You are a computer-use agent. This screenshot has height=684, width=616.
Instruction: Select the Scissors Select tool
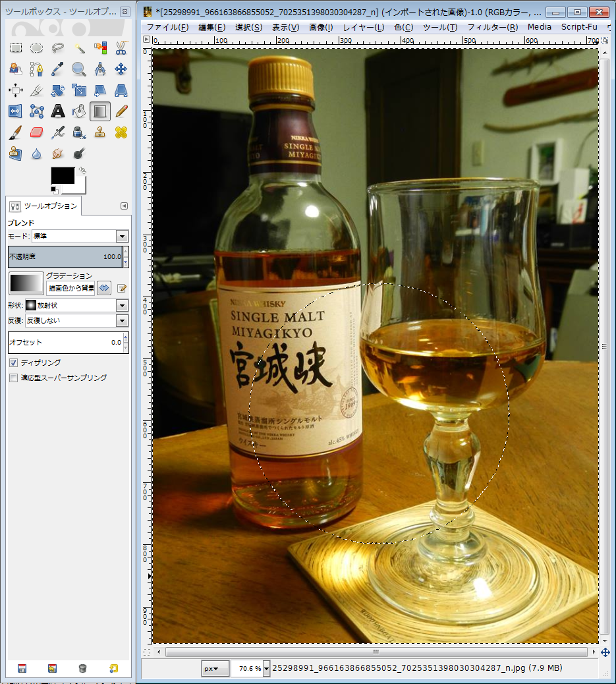pyautogui.click(x=121, y=48)
